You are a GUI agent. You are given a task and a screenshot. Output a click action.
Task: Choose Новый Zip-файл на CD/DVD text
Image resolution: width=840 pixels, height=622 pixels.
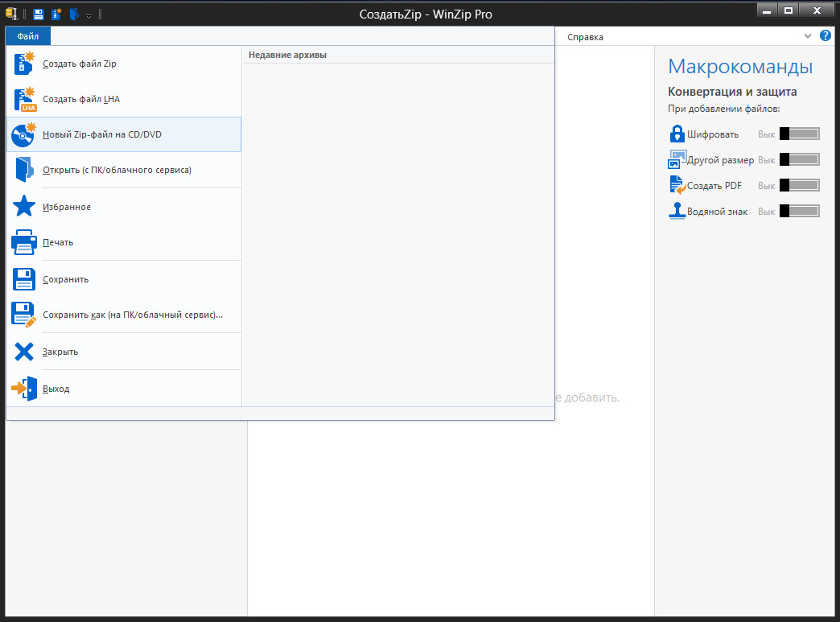pyautogui.click(x=102, y=134)
